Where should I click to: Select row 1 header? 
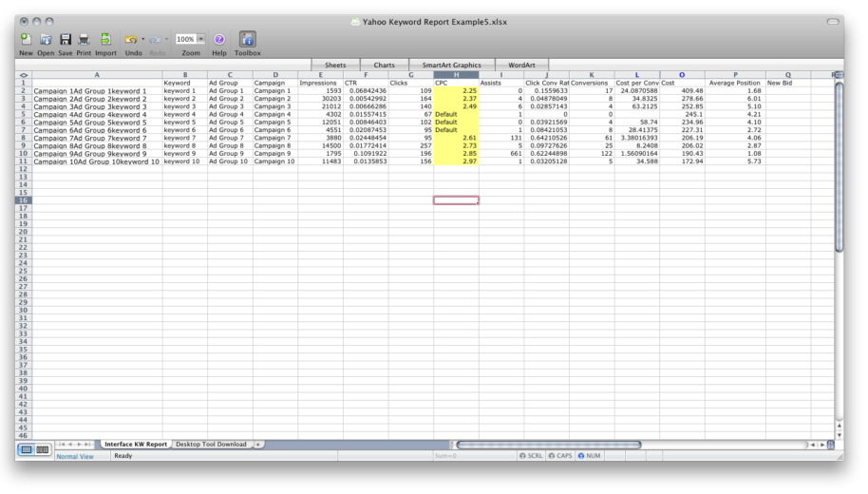[x=23, y=83]
